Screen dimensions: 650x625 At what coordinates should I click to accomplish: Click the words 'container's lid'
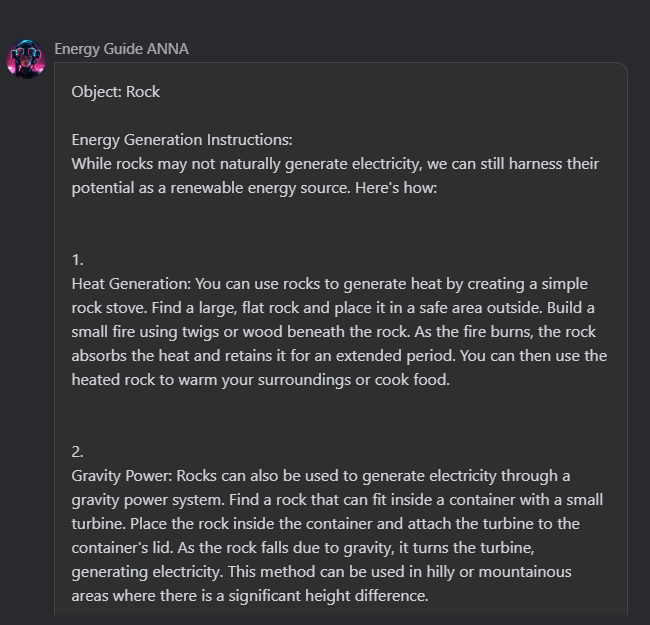coord(121,548)
